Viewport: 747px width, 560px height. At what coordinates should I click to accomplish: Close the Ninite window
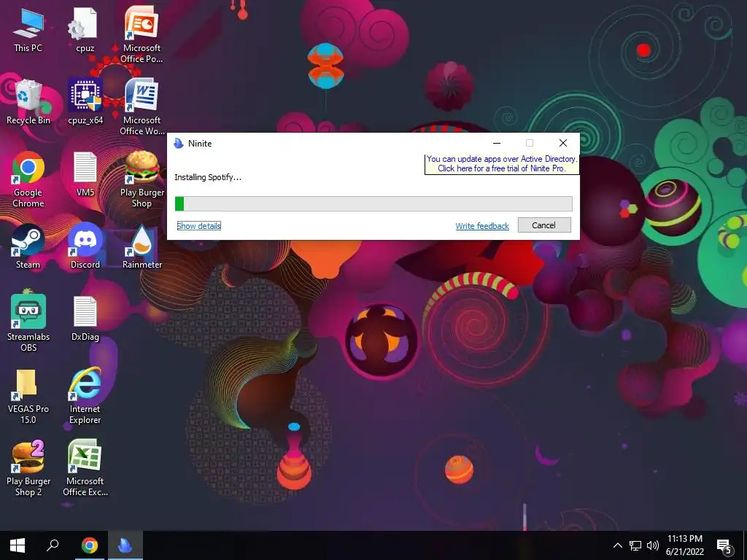tap(562, 144)
